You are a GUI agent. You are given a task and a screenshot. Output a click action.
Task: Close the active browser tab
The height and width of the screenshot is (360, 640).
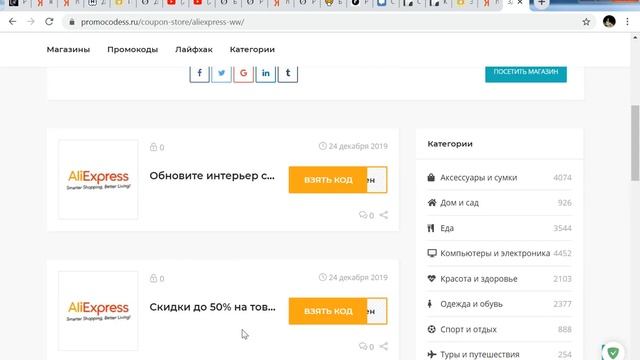pyautogui.click(x=520, y=3)
